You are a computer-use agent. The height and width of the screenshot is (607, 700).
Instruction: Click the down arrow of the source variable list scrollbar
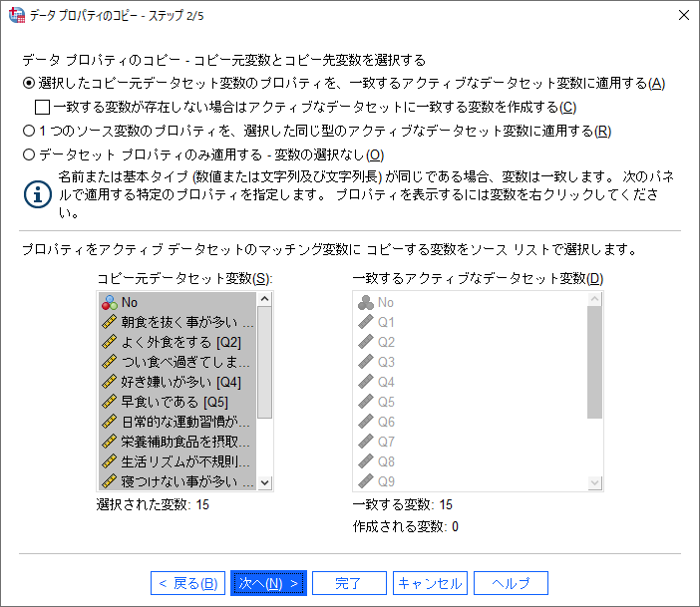pos(264,482)
